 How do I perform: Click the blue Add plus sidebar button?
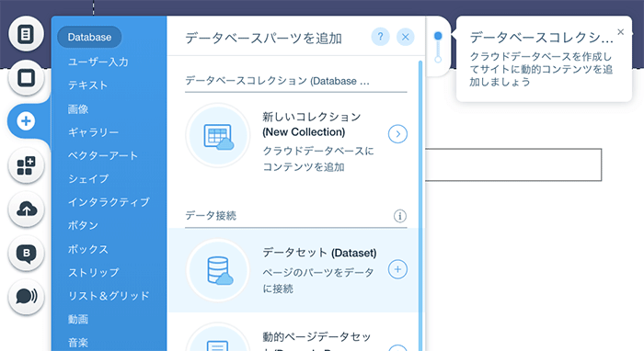click(26, 121)
